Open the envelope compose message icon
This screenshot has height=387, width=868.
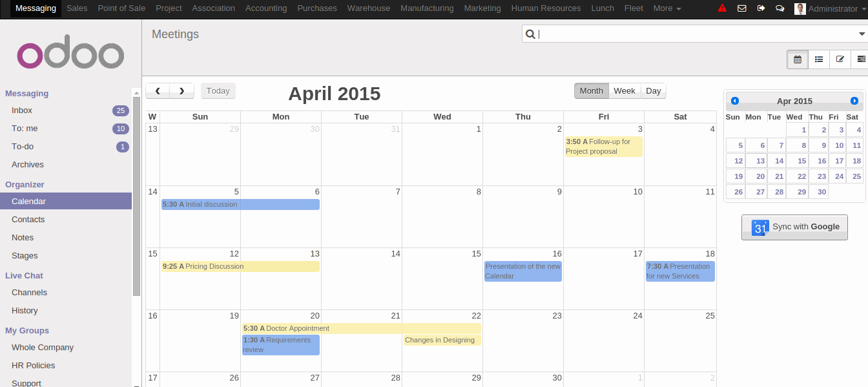pyautogui.click(x=741, y=8)
